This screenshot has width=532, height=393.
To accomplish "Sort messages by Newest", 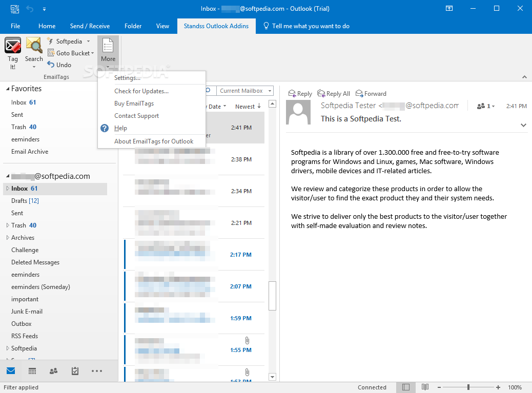I will click(x=248, y=106).
